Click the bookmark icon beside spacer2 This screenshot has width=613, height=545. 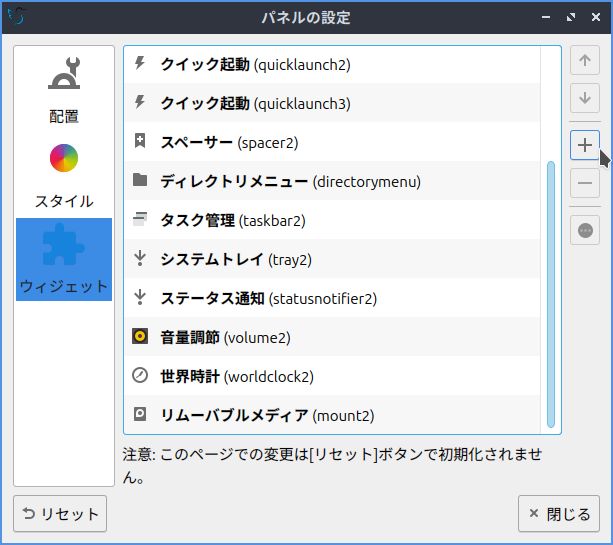[x=140, y=141]
